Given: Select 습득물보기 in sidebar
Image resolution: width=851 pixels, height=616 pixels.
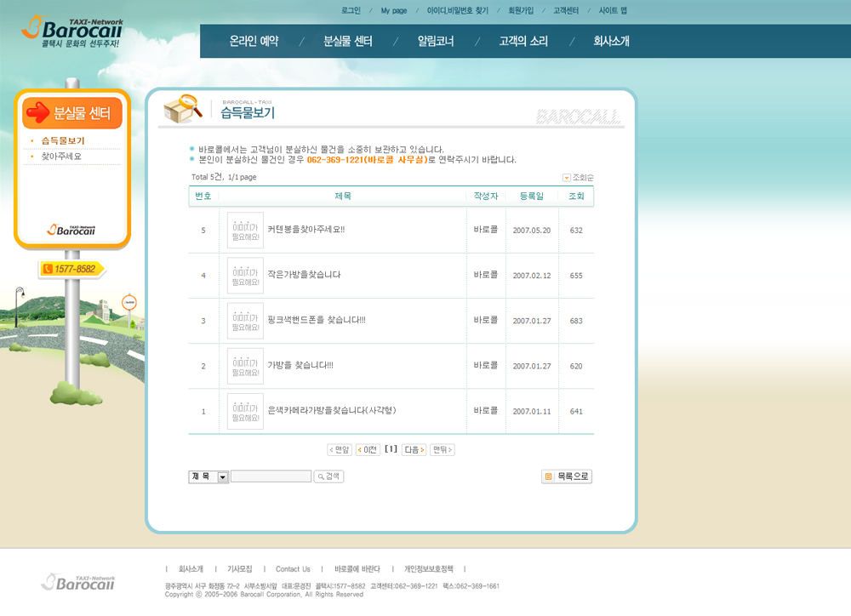Looking at the screenshot, I should [63, 140].
